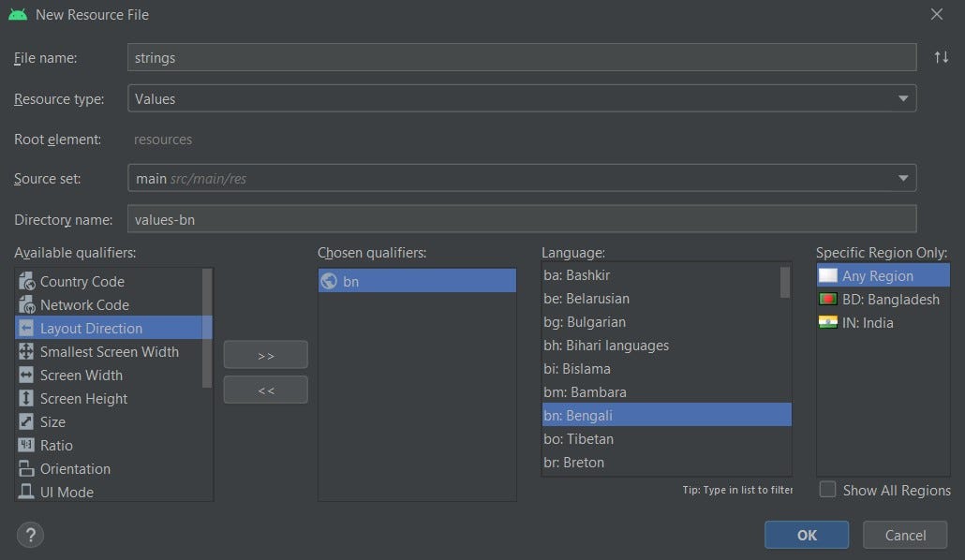Screen dimensions: 965x560
Task: Select the Smallest Screen Width icon
Action: (x=26, y=351)
